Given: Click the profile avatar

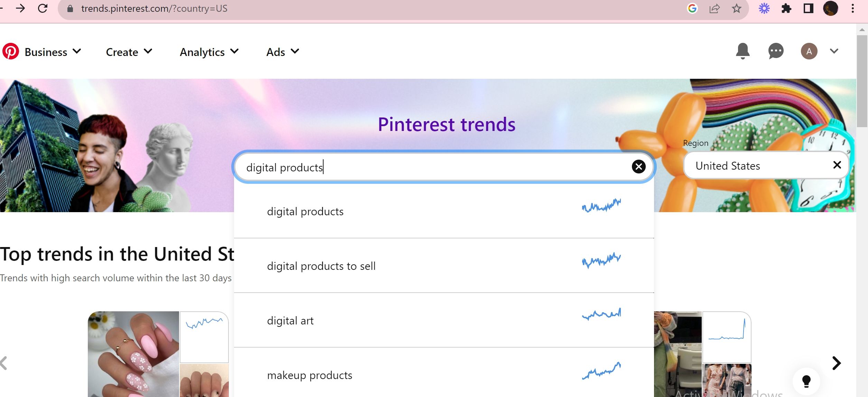Looking at the screenshot, I should [809, 51].
